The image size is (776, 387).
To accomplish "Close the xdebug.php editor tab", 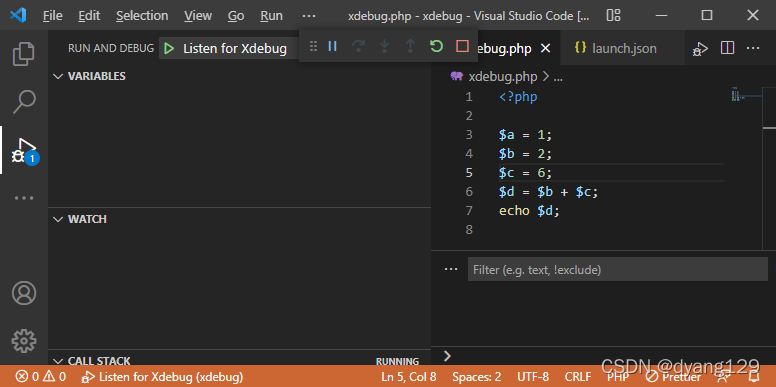I will (x=545, y=48).
